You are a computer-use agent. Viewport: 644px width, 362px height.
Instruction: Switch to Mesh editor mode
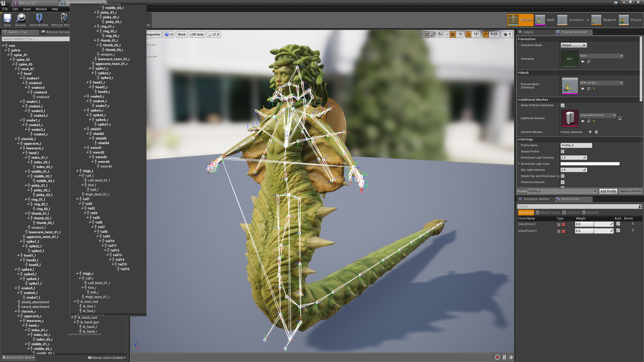[x=545, y=20]
